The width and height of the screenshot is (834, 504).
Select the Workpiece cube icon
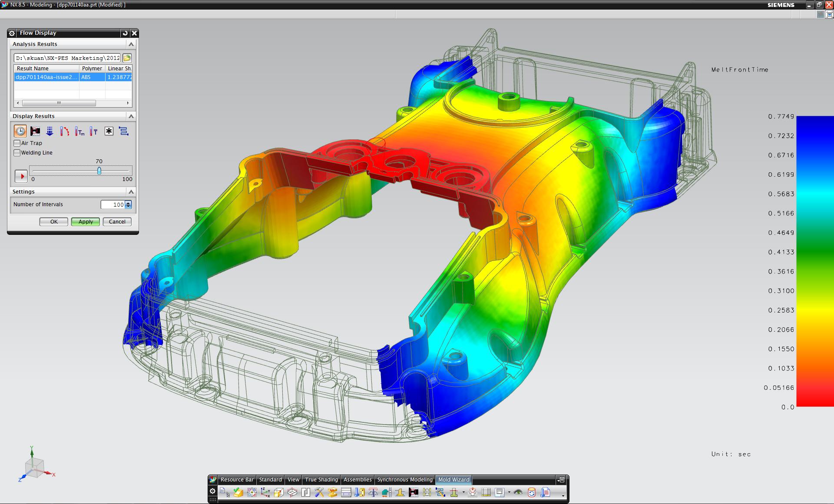click(x=279, y=492)
